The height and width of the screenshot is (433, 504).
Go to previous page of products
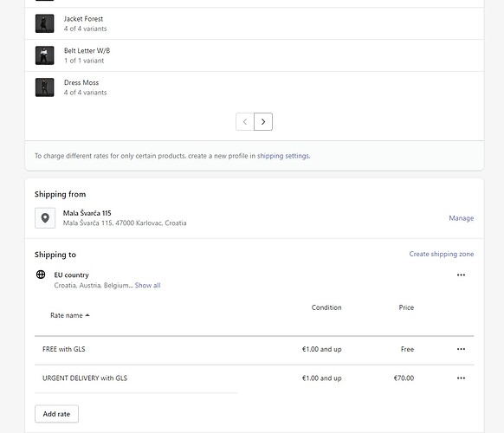click(x=245, y=121)
